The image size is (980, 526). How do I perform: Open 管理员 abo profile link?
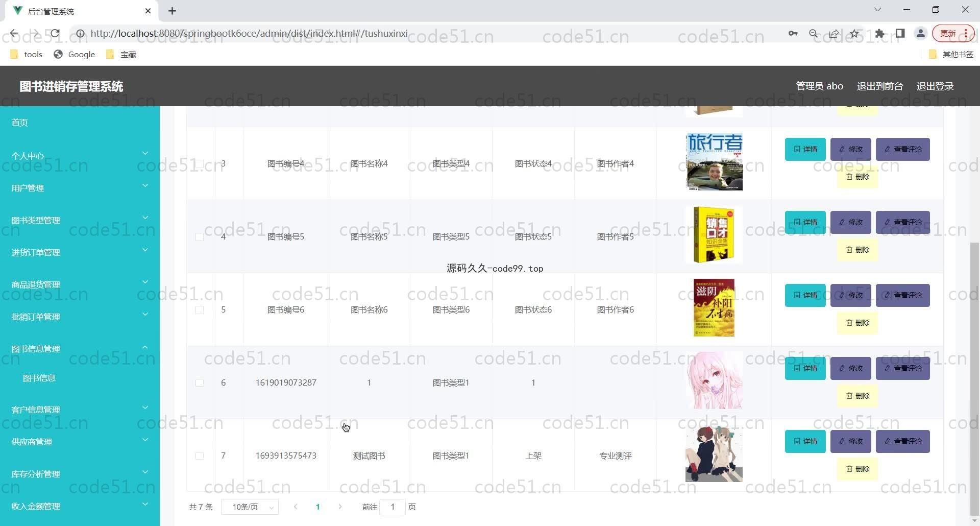point(819,86)
